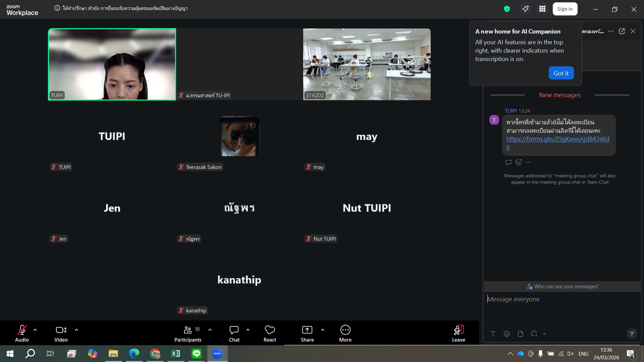
Task: Open the Google Forms registration link
Action: coord(557,139)
